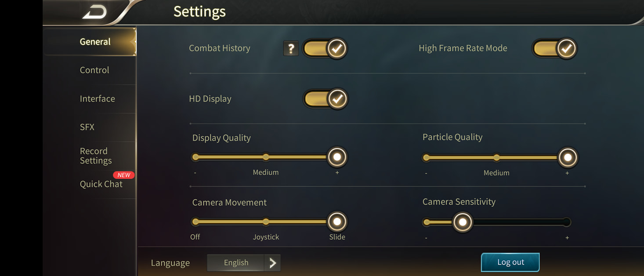Image resolution: width=644 pixels, height=276 pixels.
Task: Click the Camera Sensitivity slider maximum end
Action: [567, 222]
